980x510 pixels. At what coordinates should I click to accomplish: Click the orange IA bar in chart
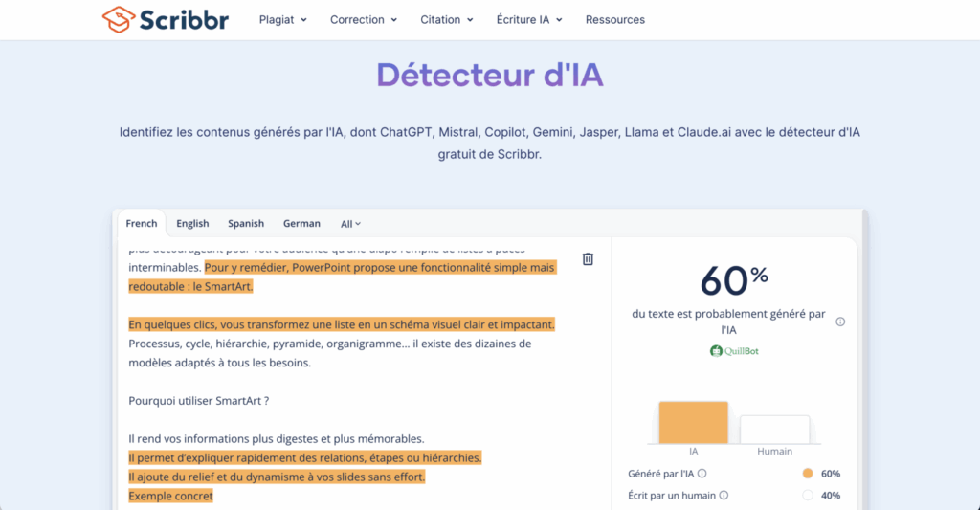click(x=693, y=423)
